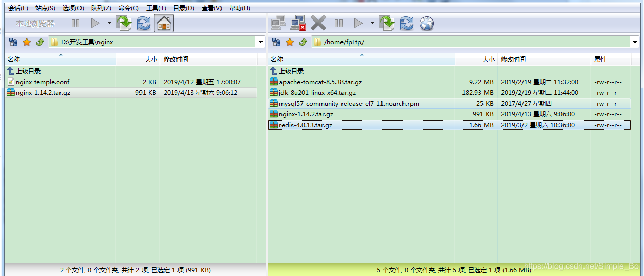The image size is (644, 276).
Task: Click the /home/fpFtp/ path field
Action: [x=472, y=42]
